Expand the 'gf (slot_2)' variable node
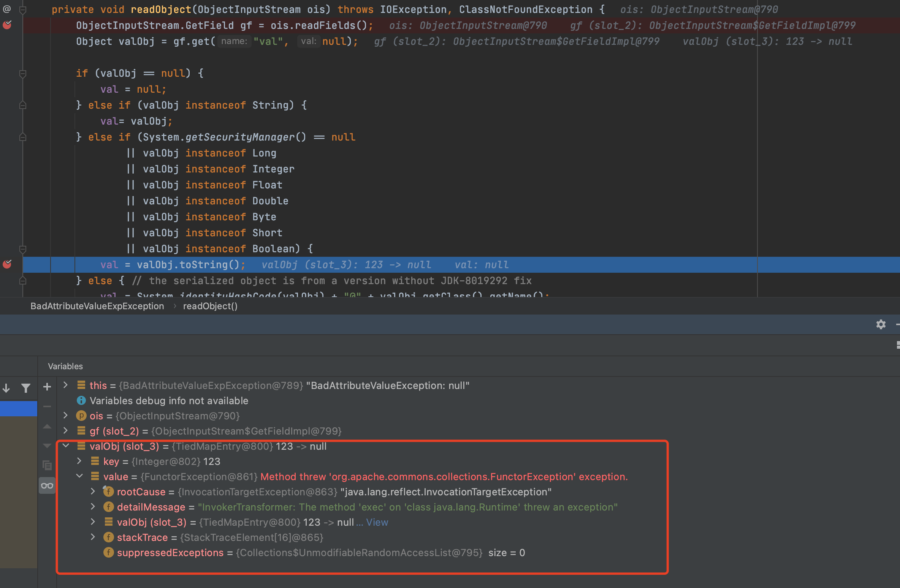Viewport: 900px width, 588px height. coord(65,430)
